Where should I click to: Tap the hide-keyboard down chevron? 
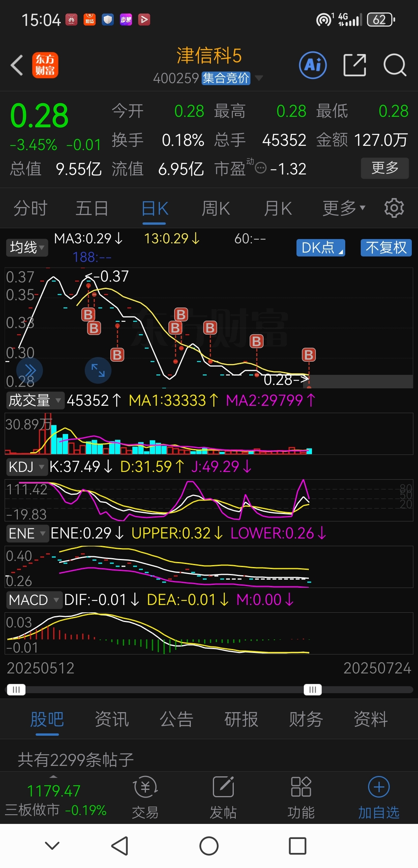pos(52,846)
